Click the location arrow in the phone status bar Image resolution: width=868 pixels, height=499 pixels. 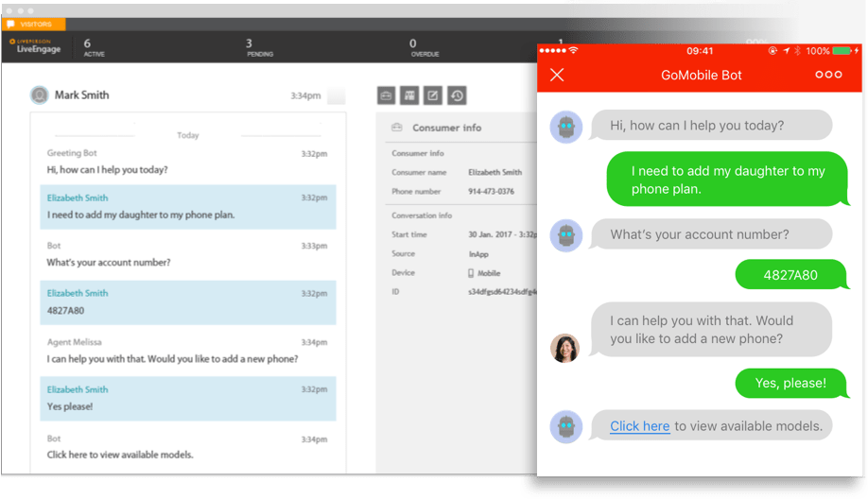coord(786,51)
